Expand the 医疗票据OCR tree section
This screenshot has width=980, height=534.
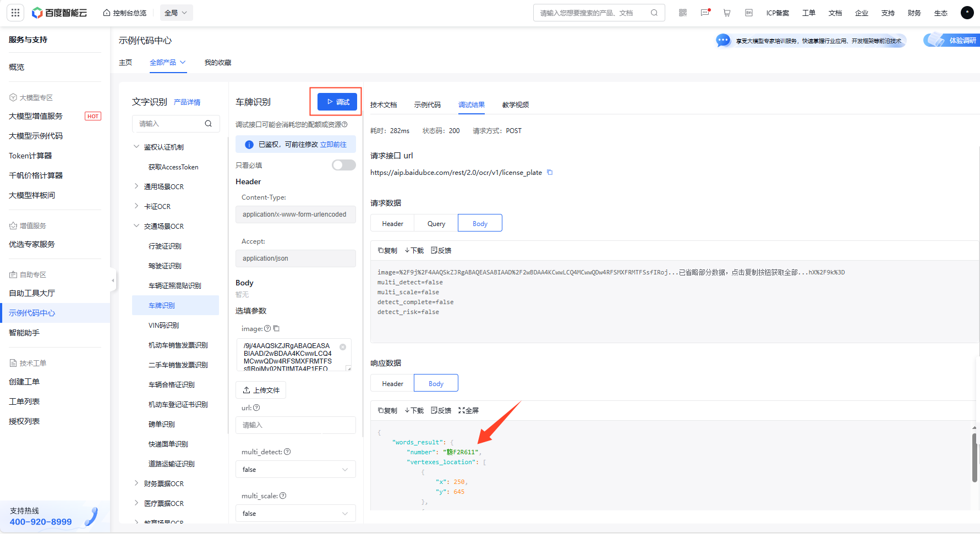tap(136, 503)
